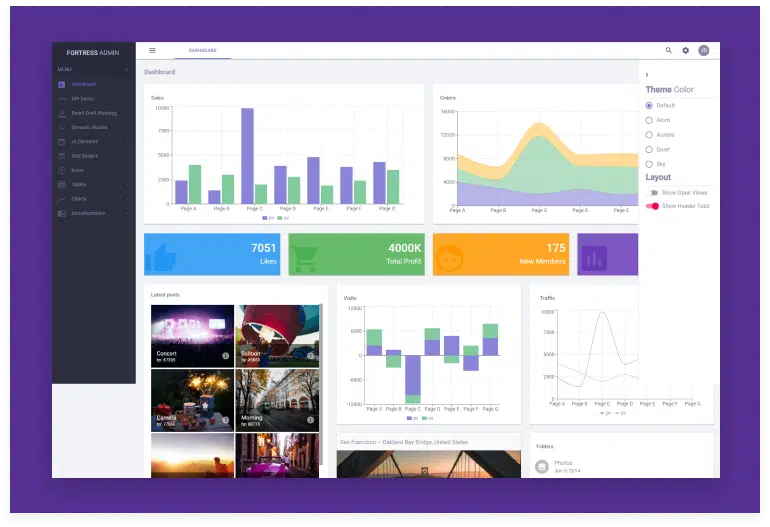Image resolution: width=770 pixels, height=527 pixels.
Task: Open the Camelia post thumbnail
Action: pos(192,400)
